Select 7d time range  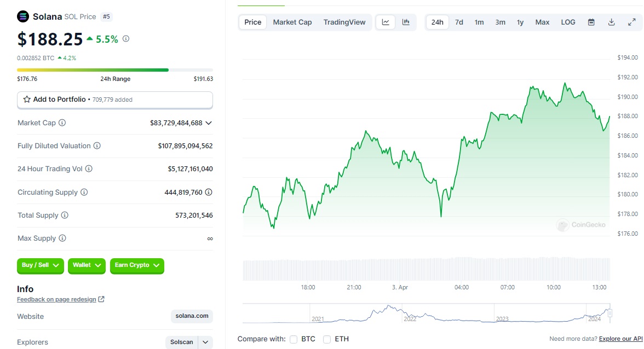click(x=459, y=22)
